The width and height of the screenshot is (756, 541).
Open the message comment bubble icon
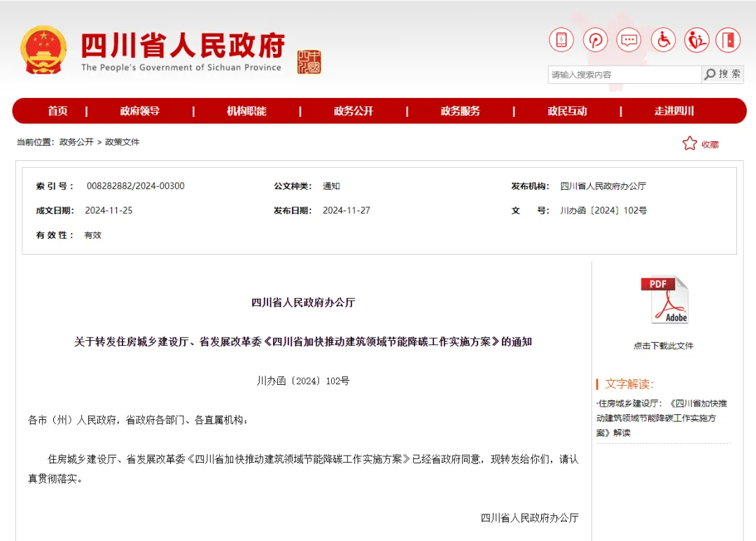point(629,40)
